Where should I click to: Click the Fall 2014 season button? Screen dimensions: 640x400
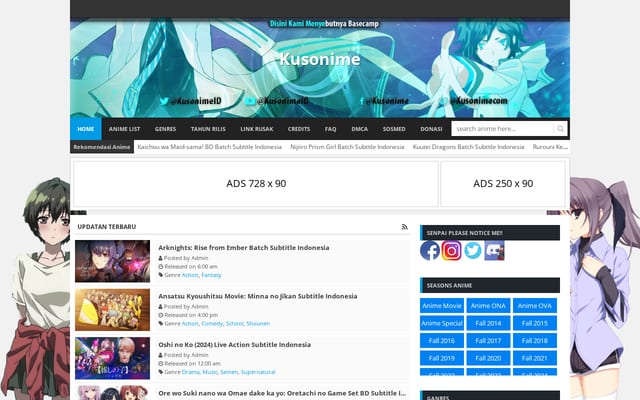tap(488, 323)
